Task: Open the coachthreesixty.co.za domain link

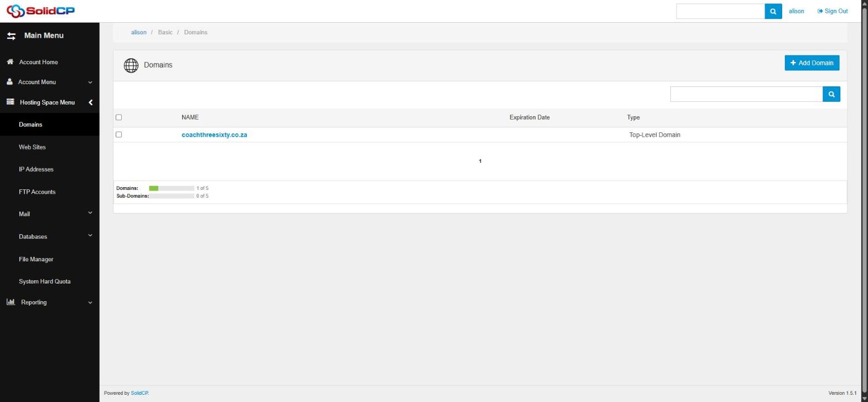Action: pyautogui.click(x=214, y=135)
